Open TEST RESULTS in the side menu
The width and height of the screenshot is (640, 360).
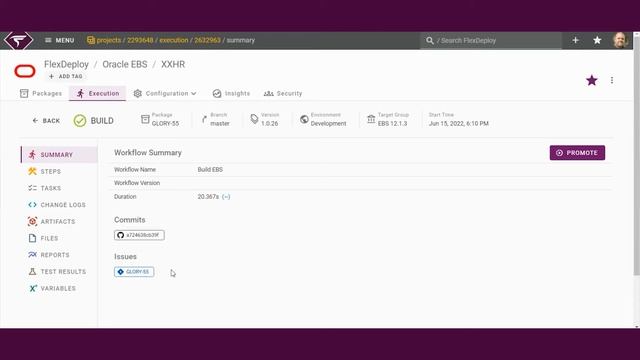click(59, 272)
